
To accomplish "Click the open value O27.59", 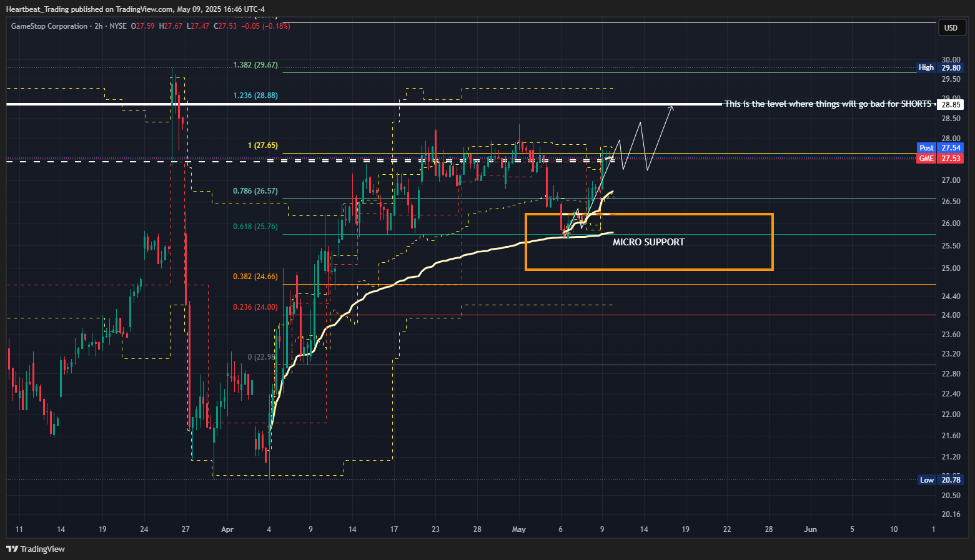I will tap(143, 26).
